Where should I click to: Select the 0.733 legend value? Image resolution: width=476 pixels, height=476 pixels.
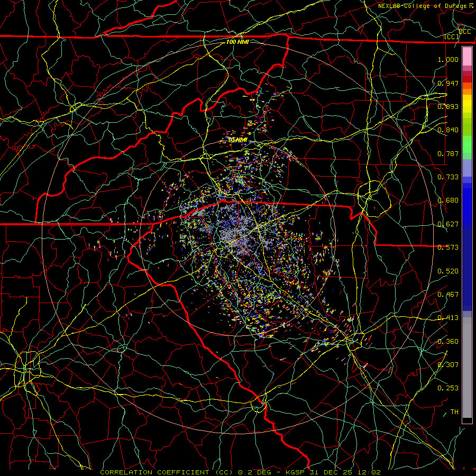pos(448,177)
